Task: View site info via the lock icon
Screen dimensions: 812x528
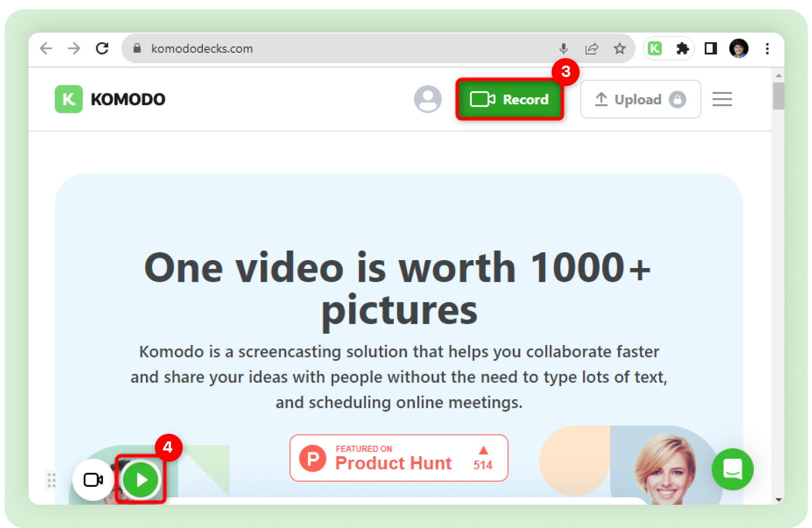Action: pyautogui.click(x=137, y=48)
